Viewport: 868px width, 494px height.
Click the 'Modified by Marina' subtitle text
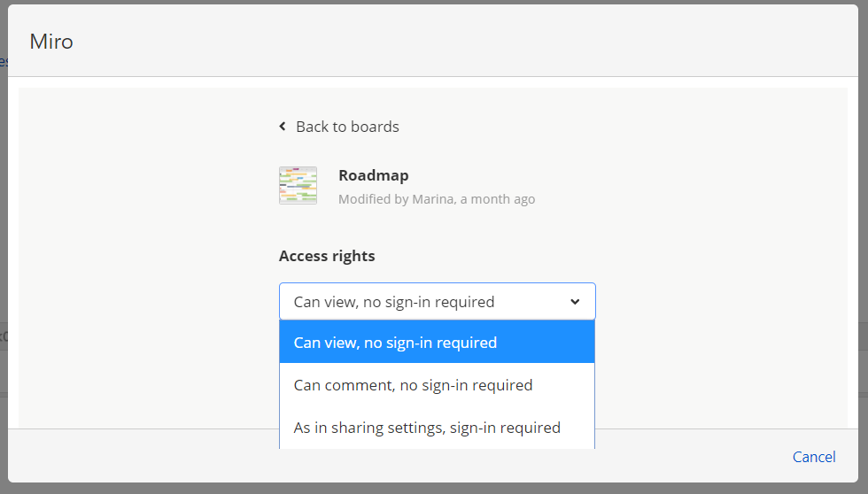[x=436, y=199]
